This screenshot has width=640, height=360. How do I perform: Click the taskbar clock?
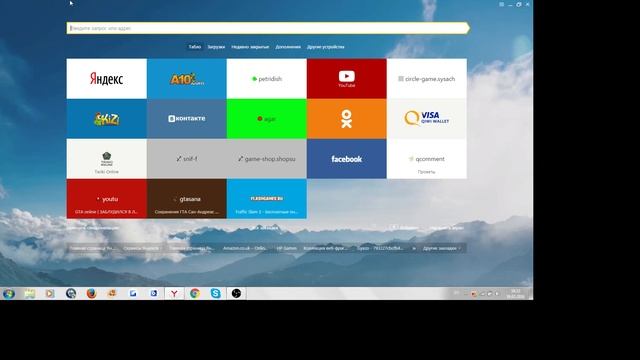point(516,293)
